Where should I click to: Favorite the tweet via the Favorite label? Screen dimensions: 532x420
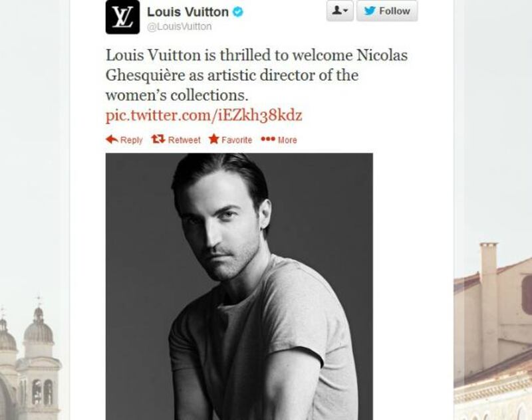point(237,140)
